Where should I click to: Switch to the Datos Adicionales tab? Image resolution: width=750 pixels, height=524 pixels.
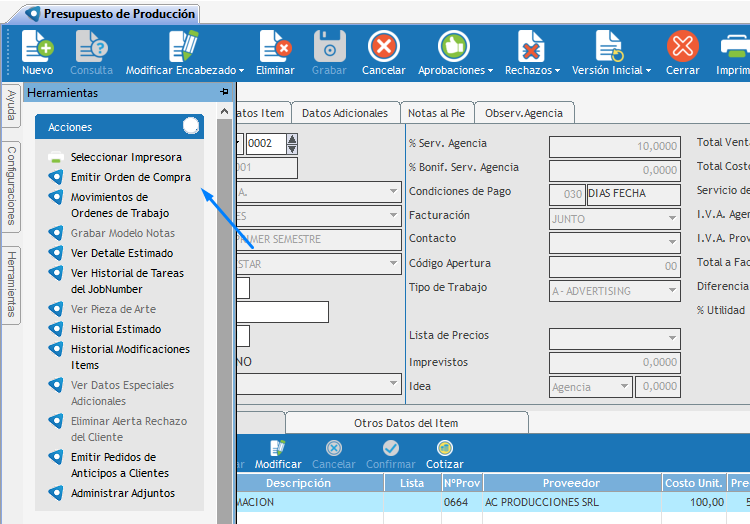(x=345, y=113)
